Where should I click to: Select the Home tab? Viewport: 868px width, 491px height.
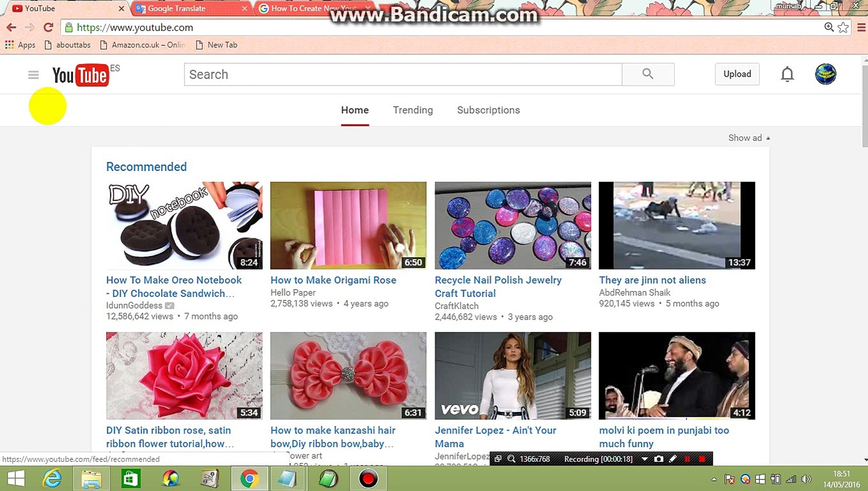(x=355, y=110)
